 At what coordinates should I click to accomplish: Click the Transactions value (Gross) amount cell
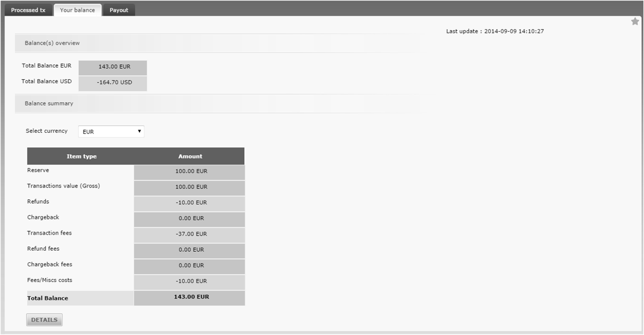click(191, 187)
